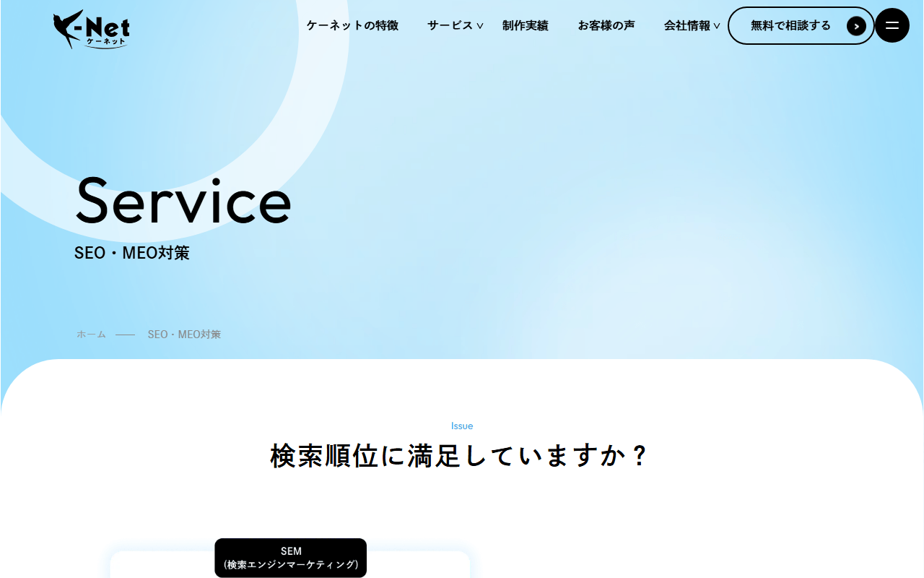Screen dimensions: 924x578
Task: Open the お客様の声 menu item
Action: click(x=606, y=25)
